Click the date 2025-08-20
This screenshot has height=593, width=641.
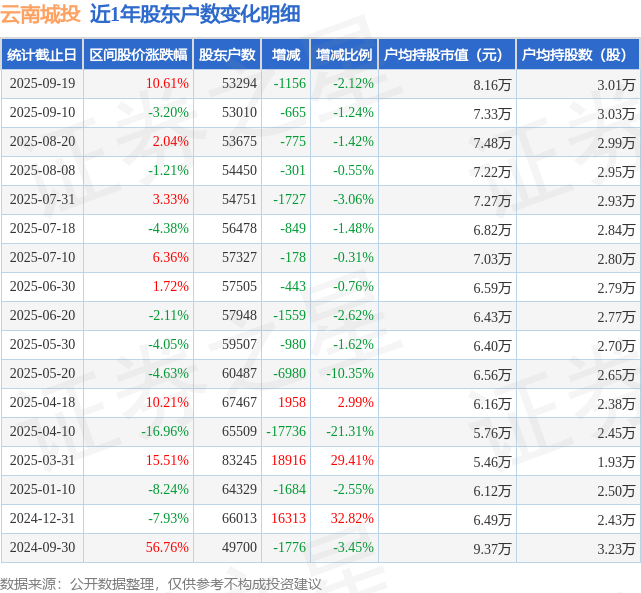pos(43,141)
